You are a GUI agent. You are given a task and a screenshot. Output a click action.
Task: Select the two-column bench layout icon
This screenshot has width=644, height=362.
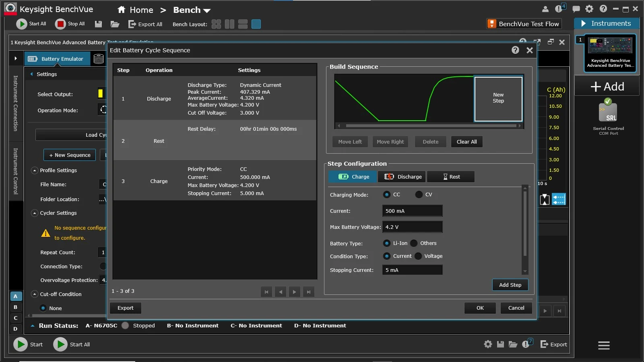(229, 24)
